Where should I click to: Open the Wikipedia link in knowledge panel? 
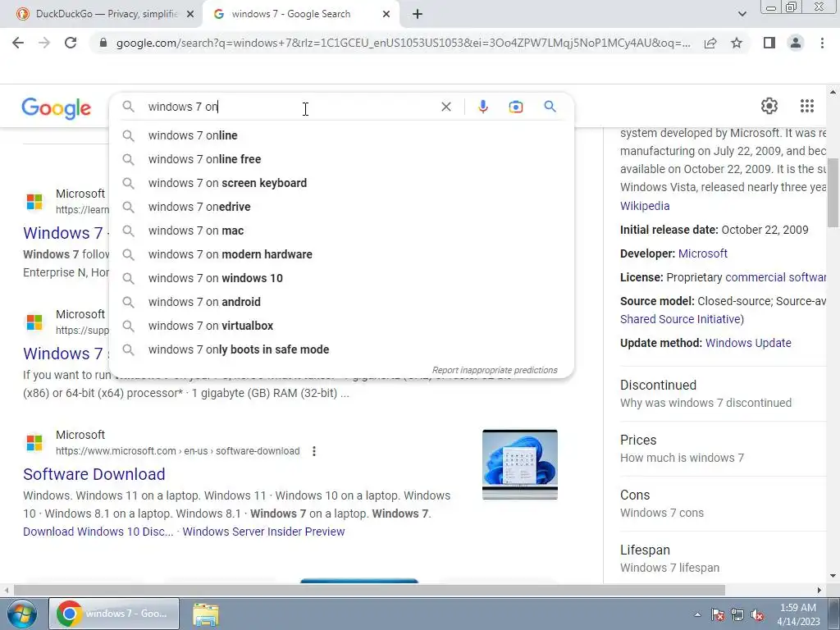pyautogui.click(x=645, y=206)
